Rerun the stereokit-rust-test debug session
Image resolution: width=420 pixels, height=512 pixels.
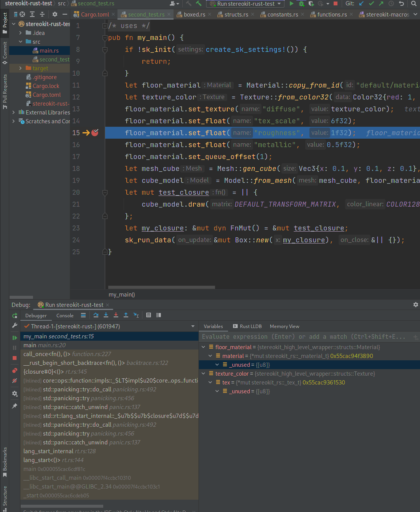tap(14, 315)
